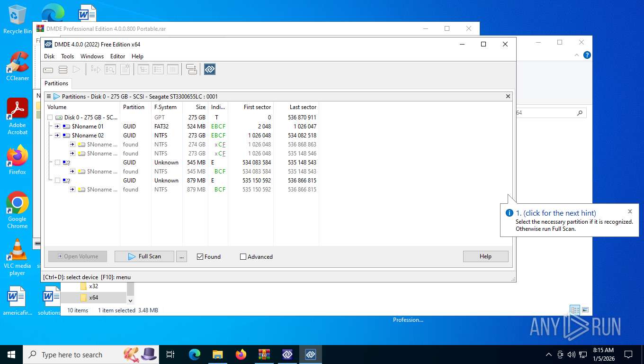644x364 pixels.
Task: Click arrow icon of found 273 GB volume
Action: 72,154
